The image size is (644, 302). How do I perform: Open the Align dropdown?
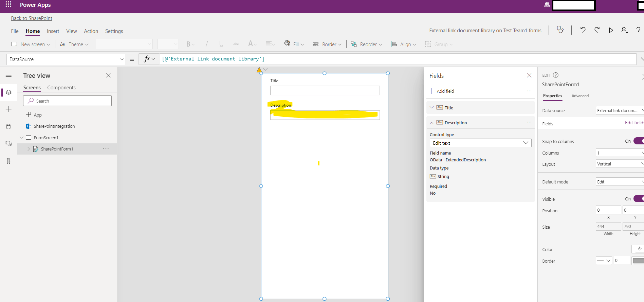click(403, 44)
